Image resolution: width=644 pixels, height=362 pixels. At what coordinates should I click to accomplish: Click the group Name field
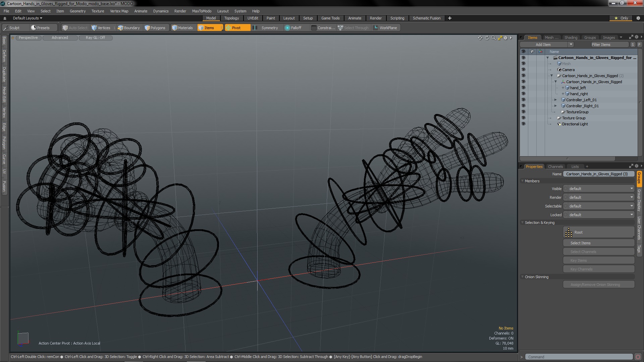pos(599,174)
